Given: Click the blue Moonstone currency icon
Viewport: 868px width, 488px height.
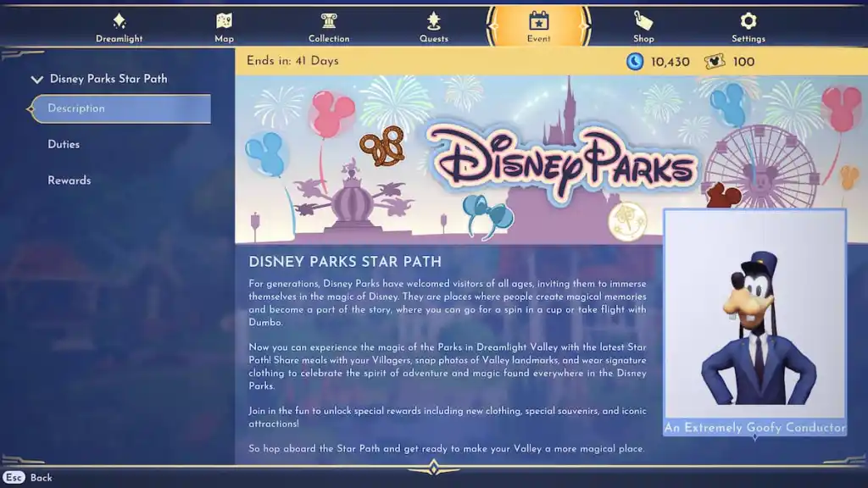Looking at the screenshot, I should [635, 61].
